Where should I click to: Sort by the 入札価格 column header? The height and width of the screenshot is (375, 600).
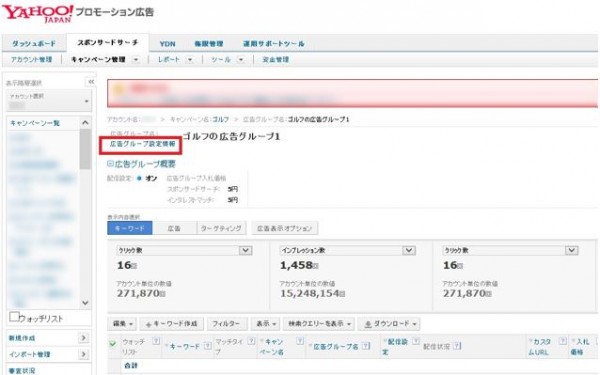(x=581, y=346)
